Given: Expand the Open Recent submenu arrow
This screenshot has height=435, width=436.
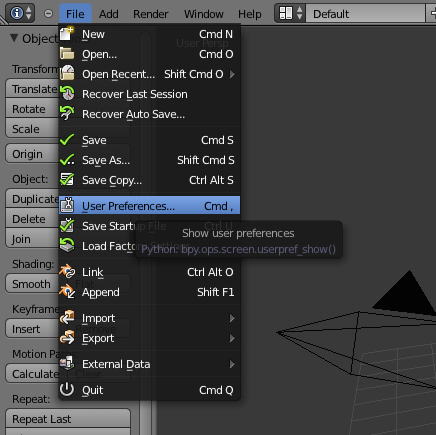Looking at the screenshot, I should coord(232,74).
